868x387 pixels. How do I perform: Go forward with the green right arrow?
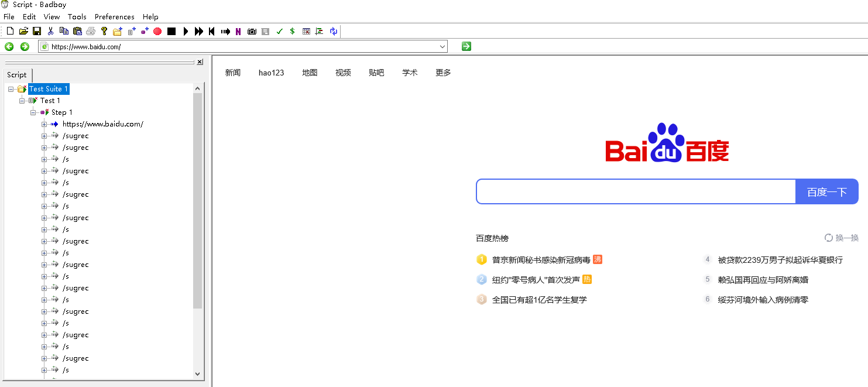(x=25, y=46)
